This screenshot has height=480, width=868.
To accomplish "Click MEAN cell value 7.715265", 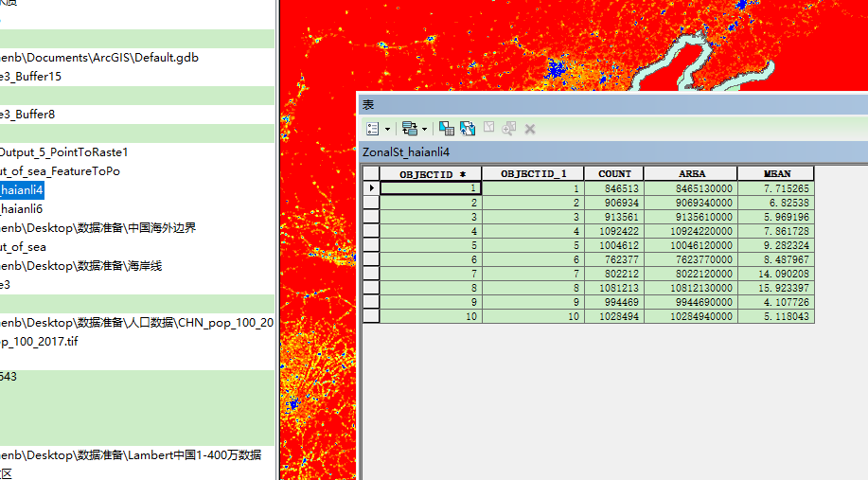I will (x=776, y=188).
